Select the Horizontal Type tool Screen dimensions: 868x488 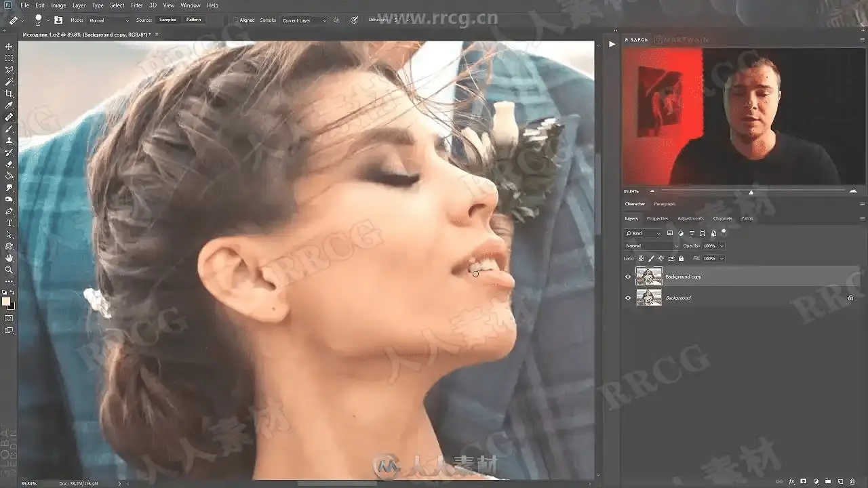[9, 223]
